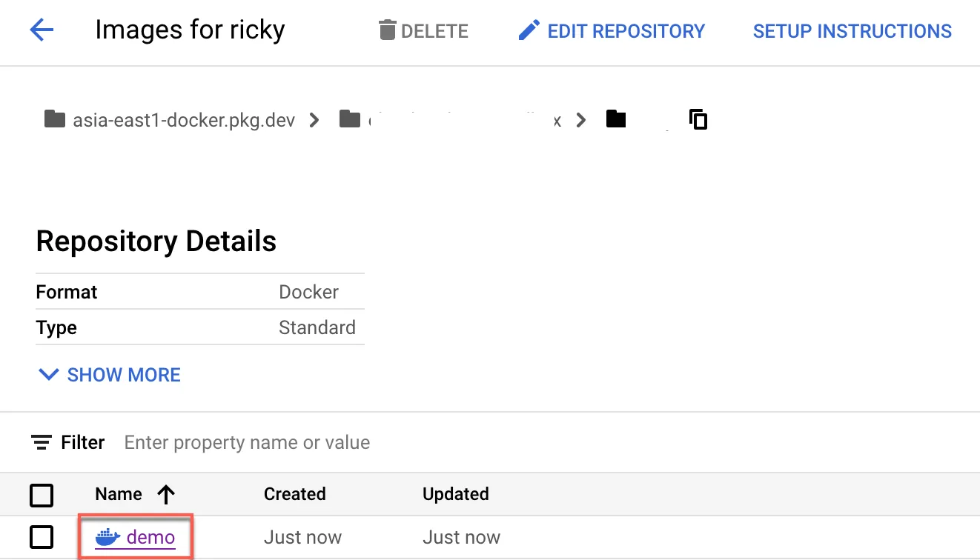The image size is (980, 560).
Task: Sort by the Name column header
Action: point(119,494)
